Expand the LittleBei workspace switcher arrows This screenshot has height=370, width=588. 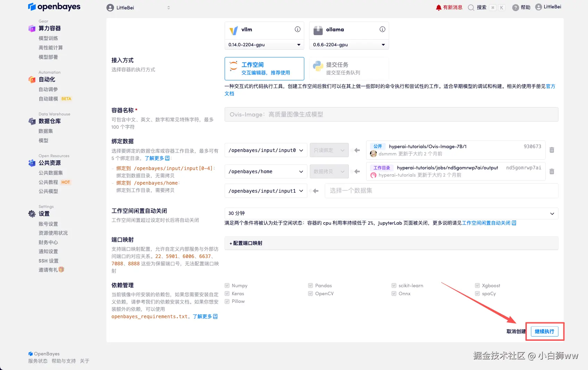[169, 8]
